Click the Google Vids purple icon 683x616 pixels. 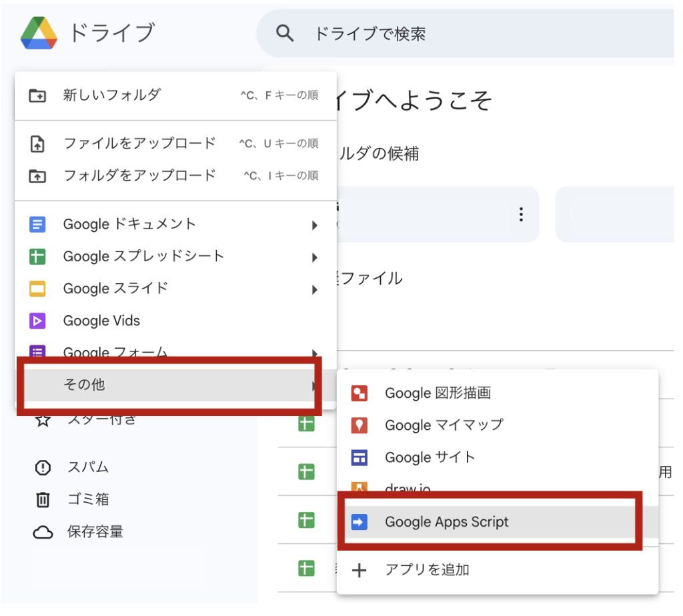pos(37,321)
